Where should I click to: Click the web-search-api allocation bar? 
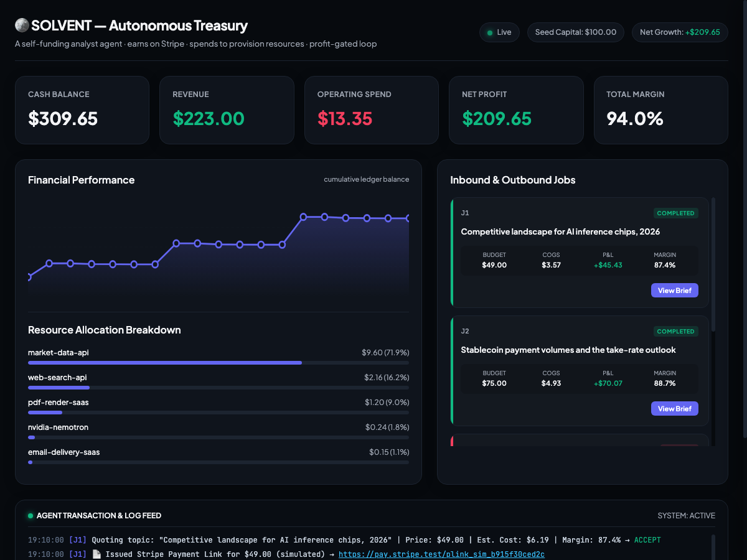(218, 388)
